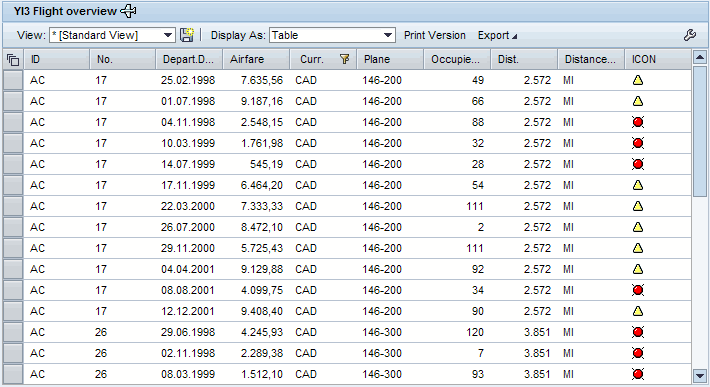Sort by the No. column header

(x=122, y=59)
